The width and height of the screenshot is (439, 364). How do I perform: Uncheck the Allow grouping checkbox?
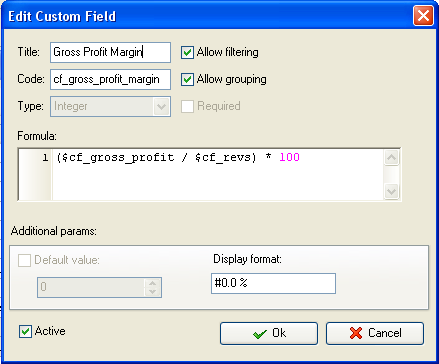click(187, 79)
